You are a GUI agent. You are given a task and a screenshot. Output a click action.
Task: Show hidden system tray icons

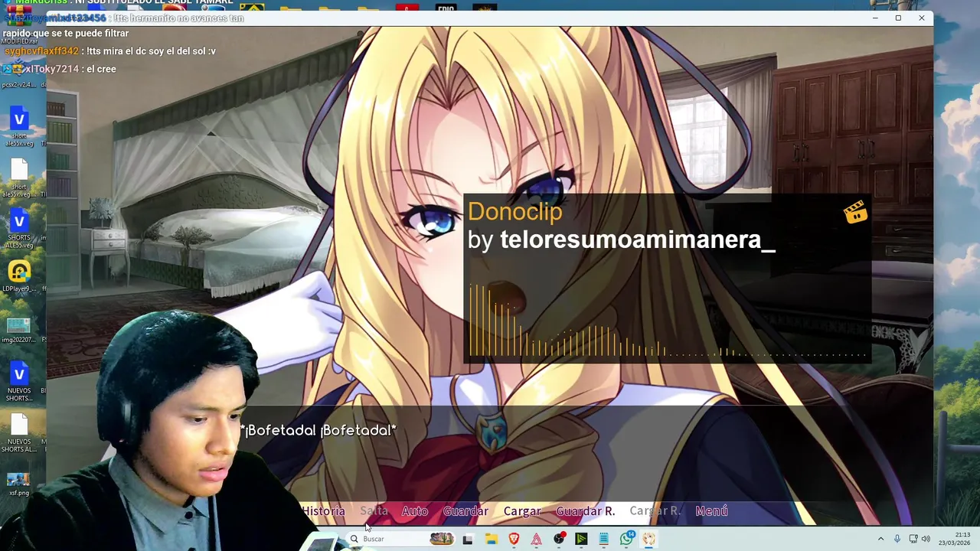[x=880, y=539]
